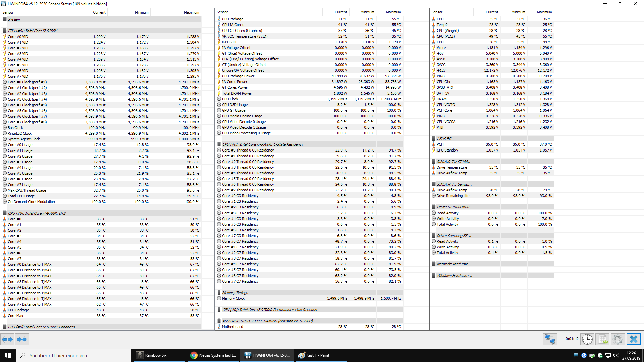Click the Uplay icon in system tray
644x362 pixels.
[x=584, y=355]
